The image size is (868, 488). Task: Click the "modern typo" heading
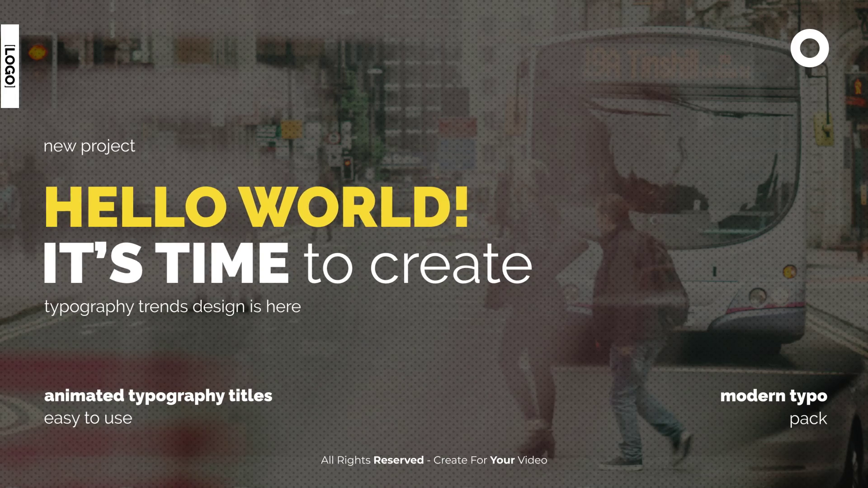[x=773, y=396]
